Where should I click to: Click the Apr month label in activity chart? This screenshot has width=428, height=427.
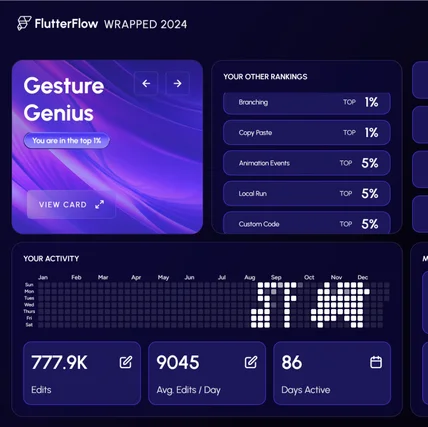coord(136,277)
